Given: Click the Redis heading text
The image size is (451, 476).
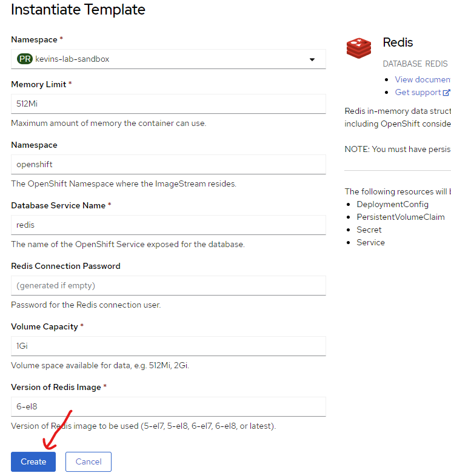Looking at the screenshot, I should pos(398,42).
